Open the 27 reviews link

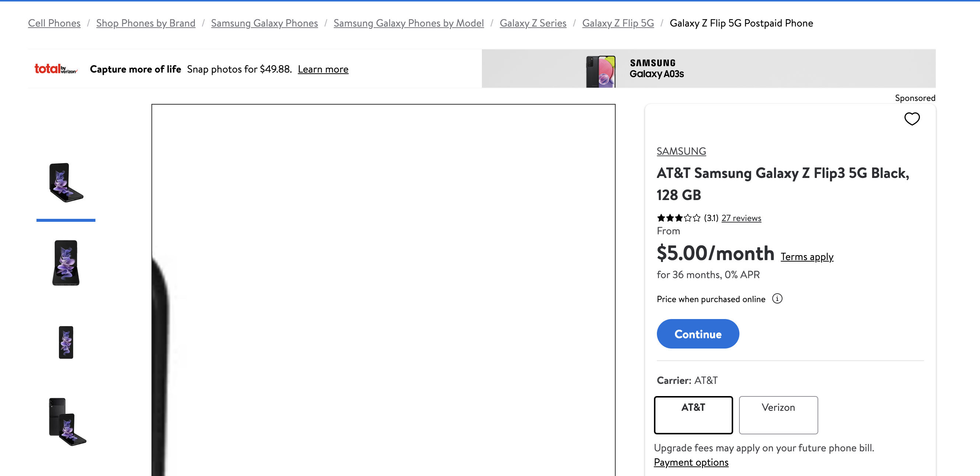tap(741, 218)
